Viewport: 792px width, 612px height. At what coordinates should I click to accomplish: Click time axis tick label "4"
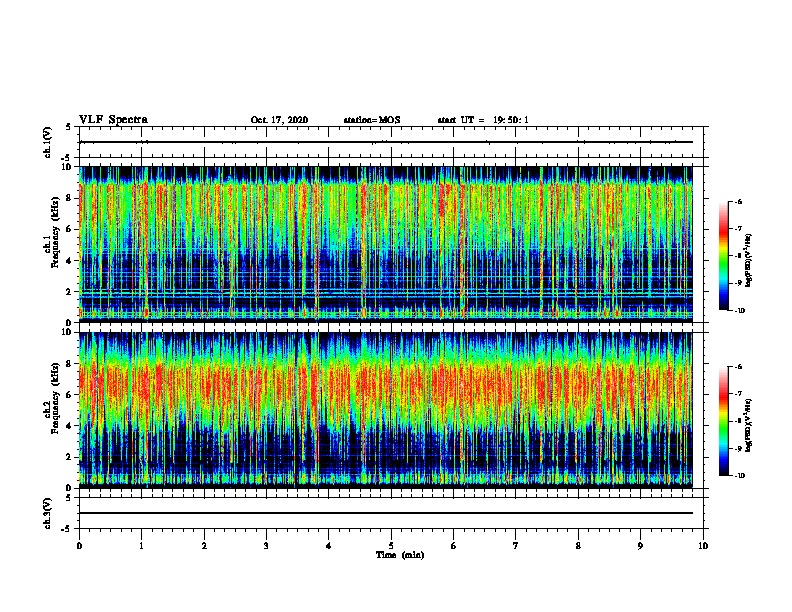coord(329,546)
